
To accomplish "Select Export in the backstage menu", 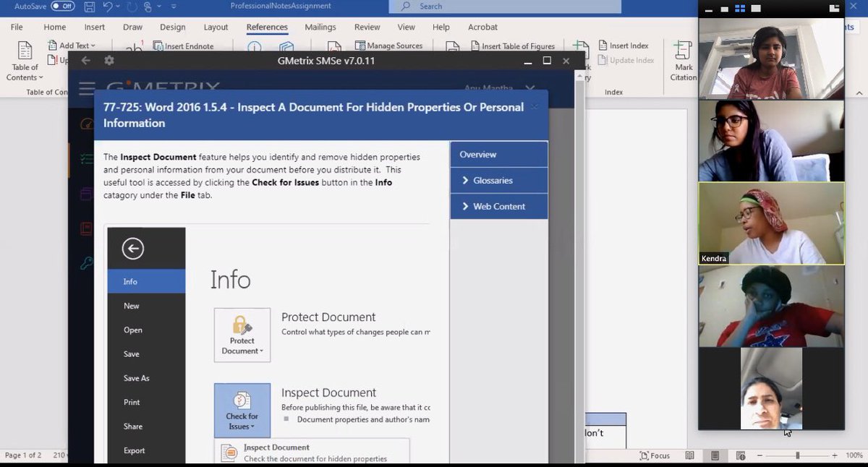I will pyautogui.click(x=146, y=450).
